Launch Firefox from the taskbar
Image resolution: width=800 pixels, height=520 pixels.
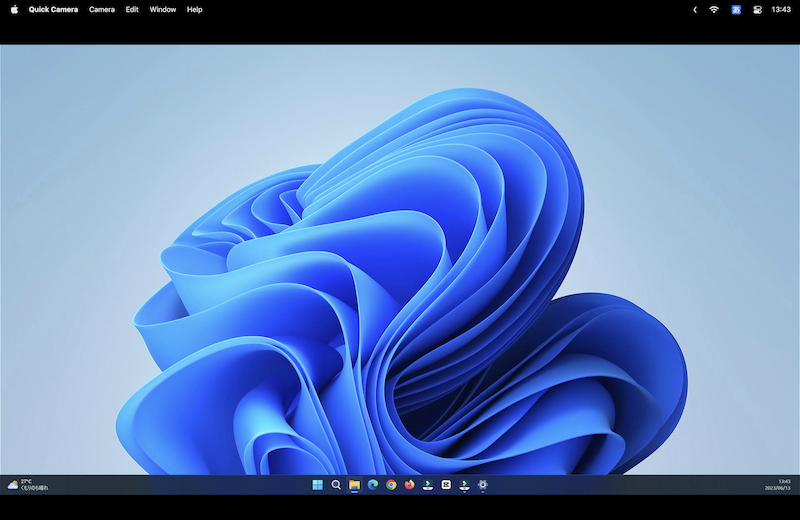[x=409, y=484]
